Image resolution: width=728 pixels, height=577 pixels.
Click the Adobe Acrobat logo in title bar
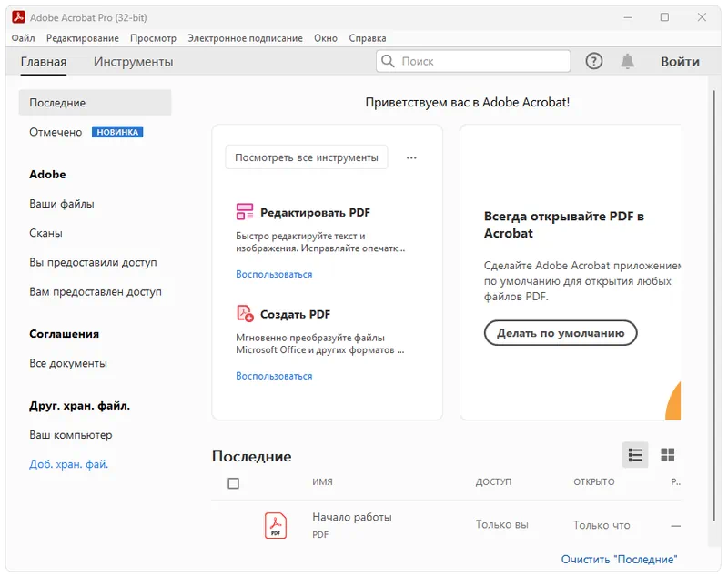coord(18,17)
